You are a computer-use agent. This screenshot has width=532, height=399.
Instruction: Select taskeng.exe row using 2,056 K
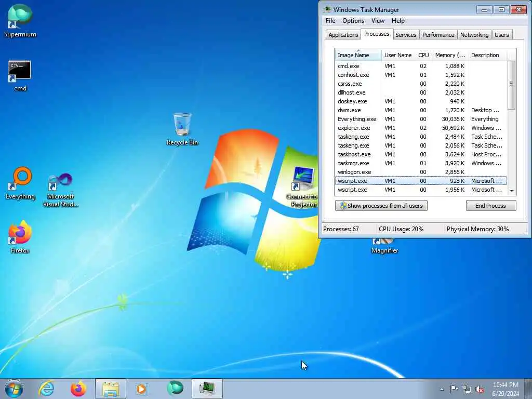click(421, 145)
